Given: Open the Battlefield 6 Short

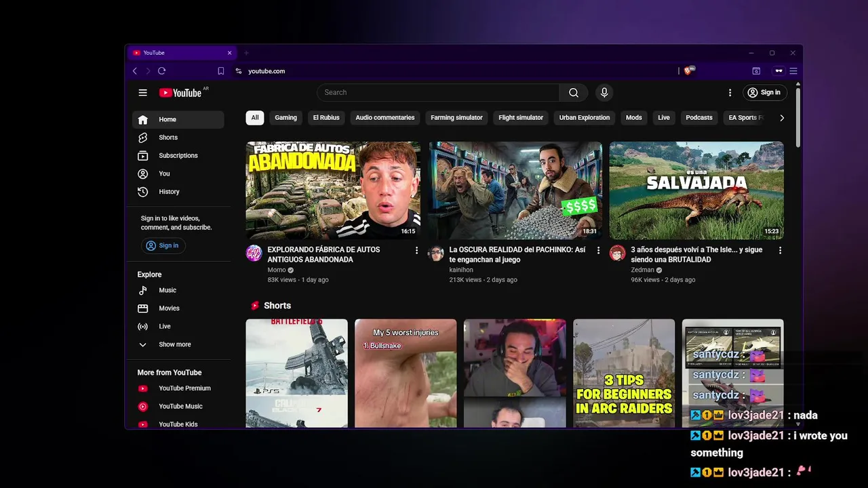Looking at the screenshot, I should click(297, 373).
